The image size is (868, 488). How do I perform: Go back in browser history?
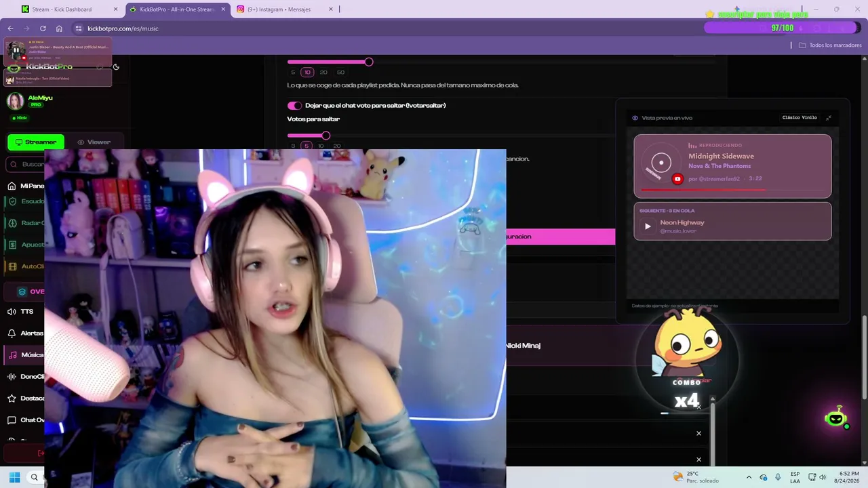(10, 28)
